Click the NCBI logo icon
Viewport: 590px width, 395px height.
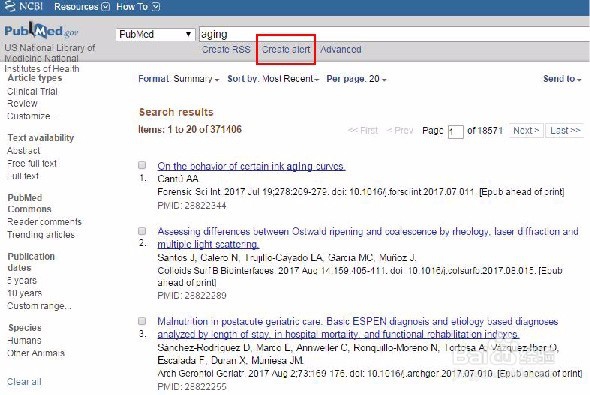click(x=11, y=6)
